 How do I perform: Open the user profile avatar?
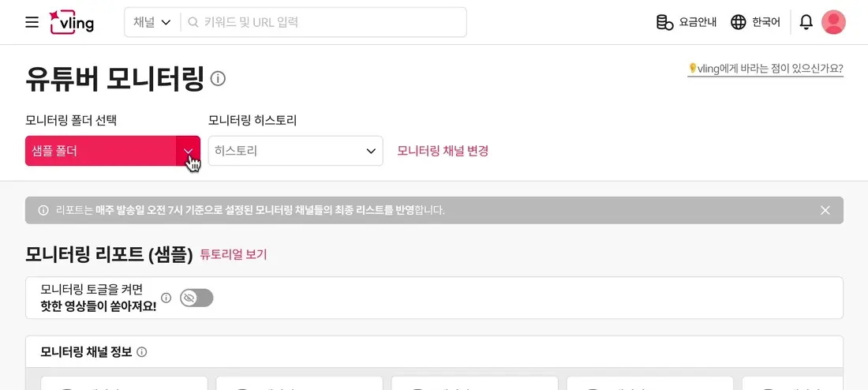(833, 22)
